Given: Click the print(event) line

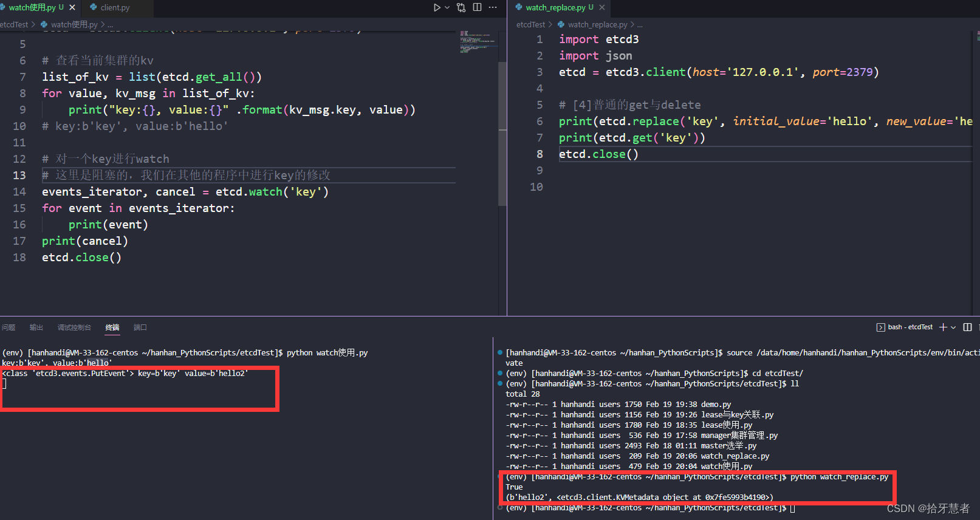Looking at the screenshot, I should point(108,225).
